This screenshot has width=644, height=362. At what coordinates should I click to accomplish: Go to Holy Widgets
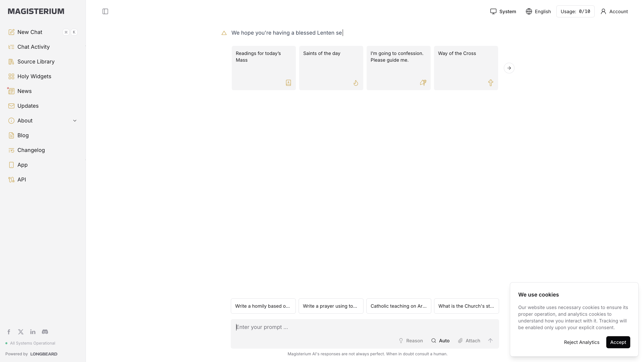[34, 76]
